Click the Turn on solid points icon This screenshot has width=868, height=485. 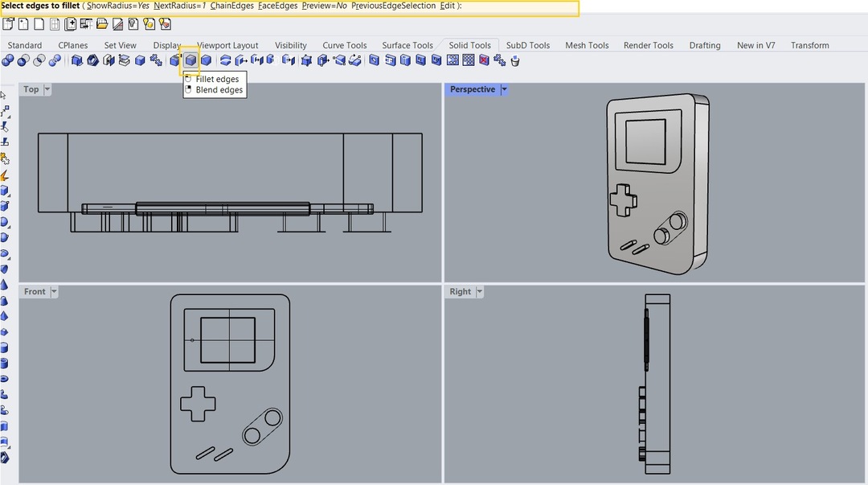(x=306, y=60)
